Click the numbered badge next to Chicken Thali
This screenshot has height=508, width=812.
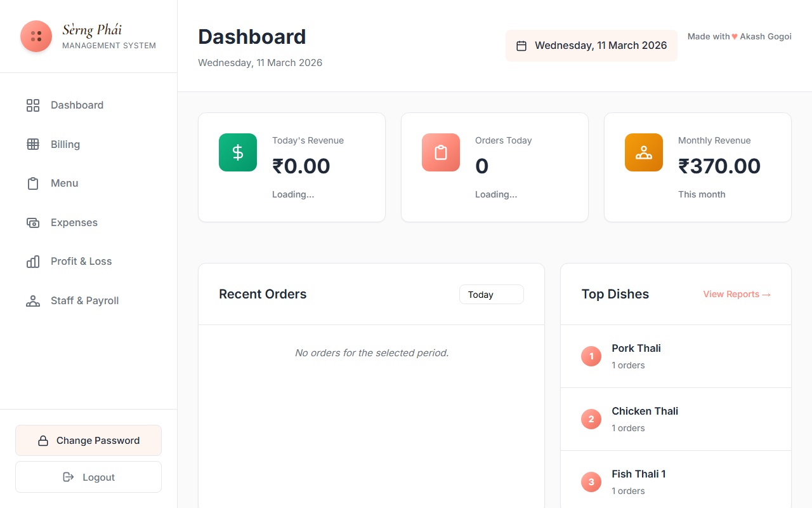(x=591, y=419)
